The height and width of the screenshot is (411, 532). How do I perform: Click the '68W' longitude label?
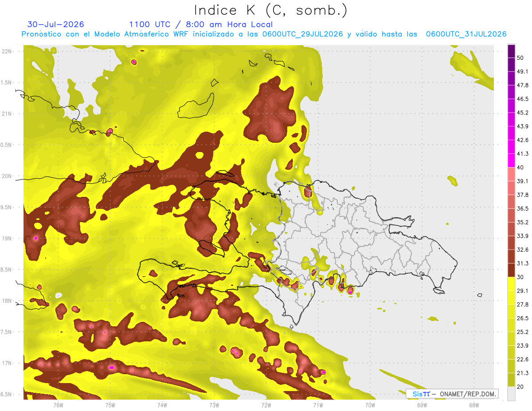474,404
